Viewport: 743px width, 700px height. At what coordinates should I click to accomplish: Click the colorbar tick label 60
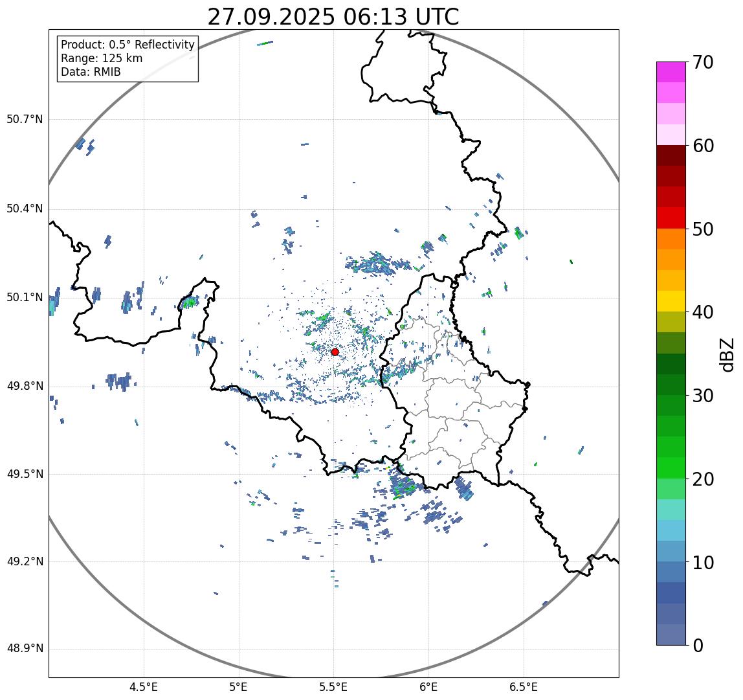click(x=703, y=146)
